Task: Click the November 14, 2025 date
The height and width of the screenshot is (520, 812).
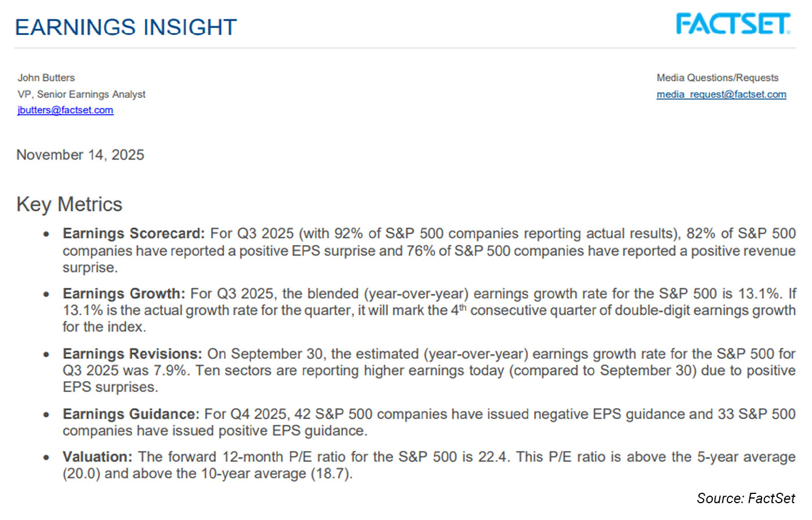Action: coord(80,155)
